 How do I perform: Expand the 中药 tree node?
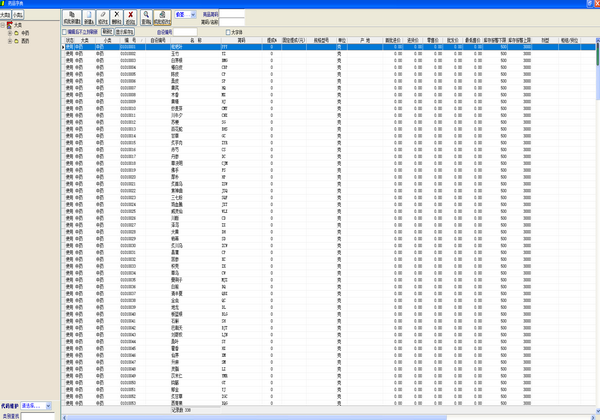[10, 31]
